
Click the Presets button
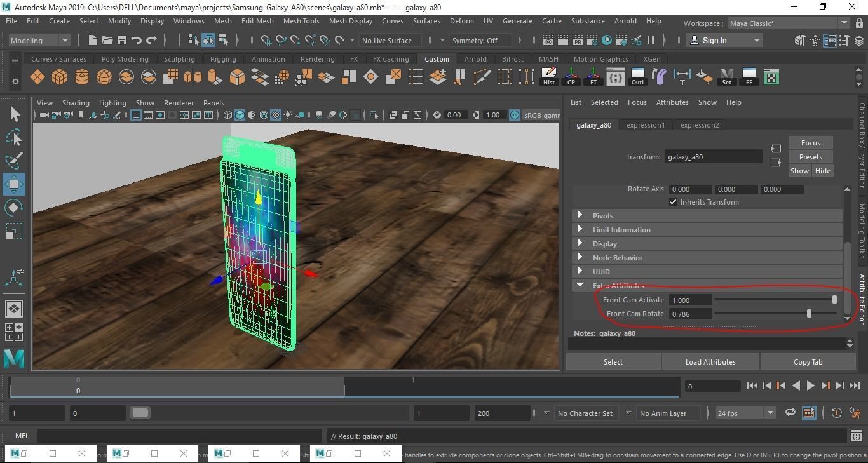(810, 157)
